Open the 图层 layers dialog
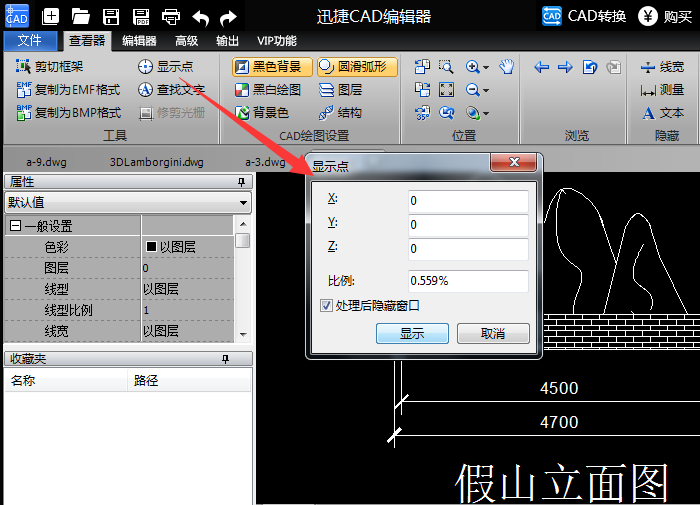This screenshot has width=700, height=505. (341, 90)
